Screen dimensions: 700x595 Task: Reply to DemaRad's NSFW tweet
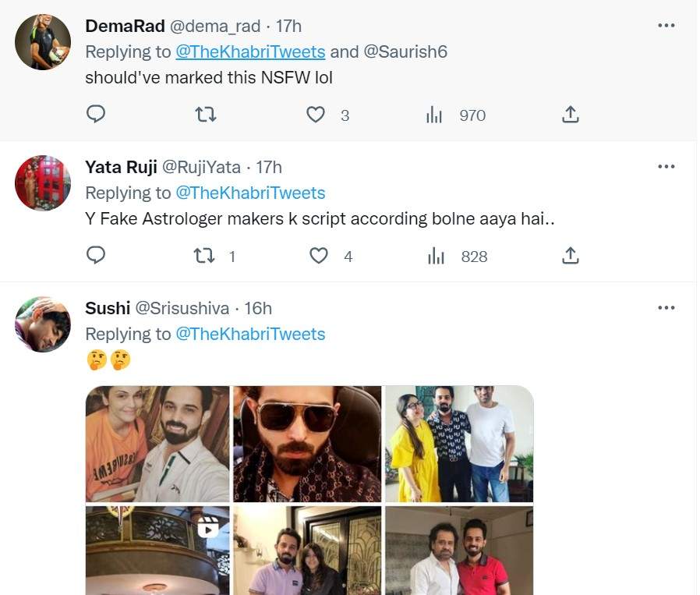(x=96, y=115)
